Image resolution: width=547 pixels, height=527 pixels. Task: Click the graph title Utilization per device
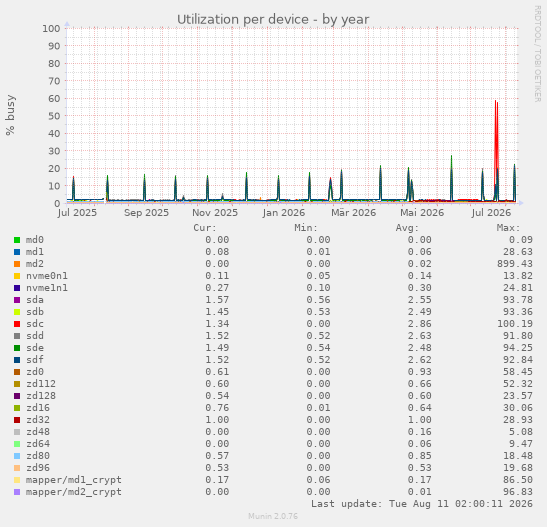click(273, 20)
